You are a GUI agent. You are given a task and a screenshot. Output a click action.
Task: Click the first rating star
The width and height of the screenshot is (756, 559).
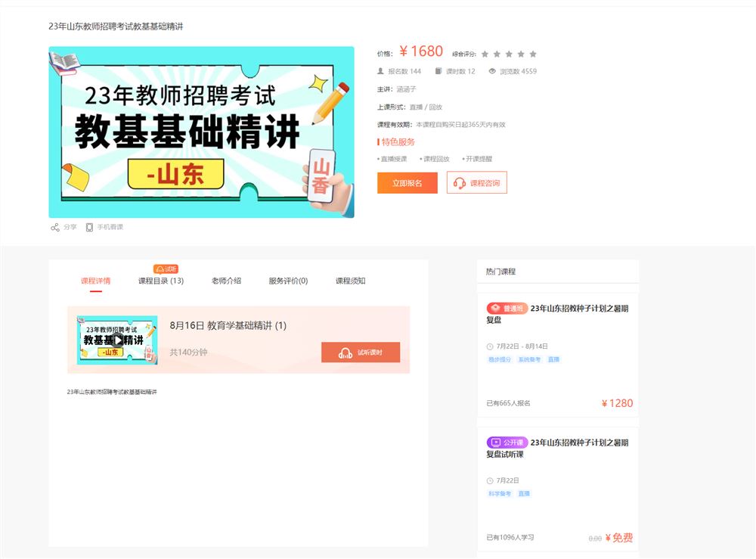pos(485,54)
